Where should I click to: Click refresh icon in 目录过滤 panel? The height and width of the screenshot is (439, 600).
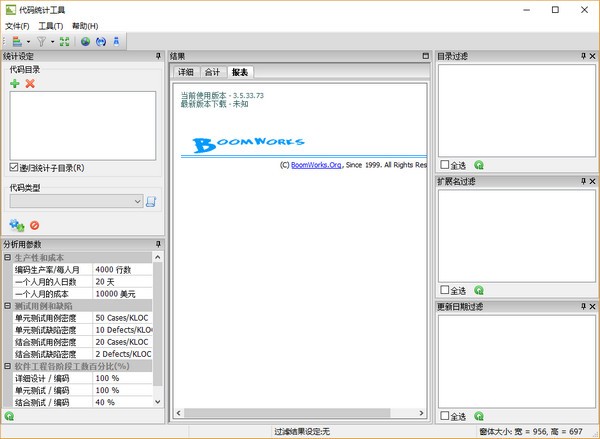pyautogui.click(x=479, y=165)
